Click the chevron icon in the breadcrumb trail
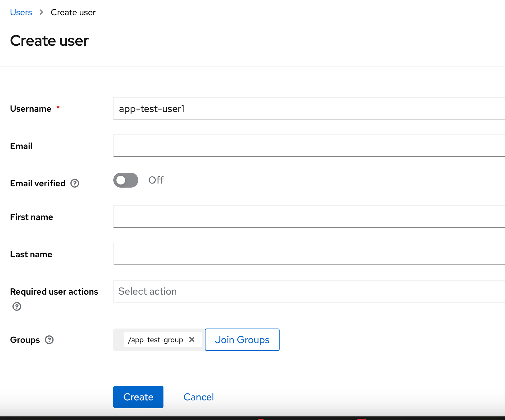The image size is (505, 420). (41, 12)
